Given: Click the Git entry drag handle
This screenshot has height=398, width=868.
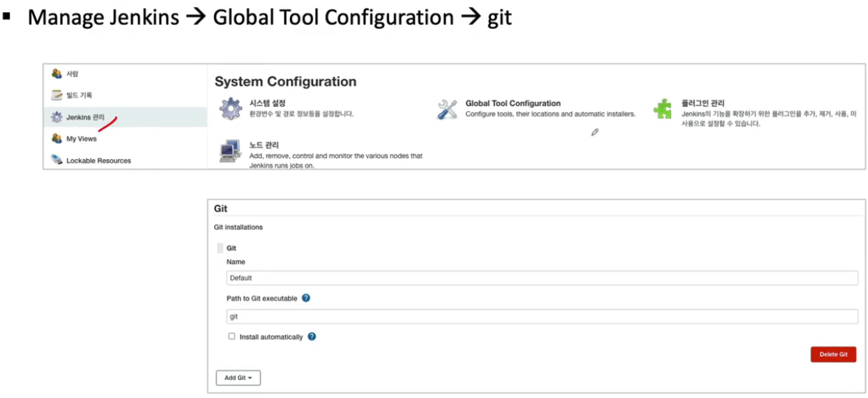Looking at the screenshot, I should [x=220, y=248].
